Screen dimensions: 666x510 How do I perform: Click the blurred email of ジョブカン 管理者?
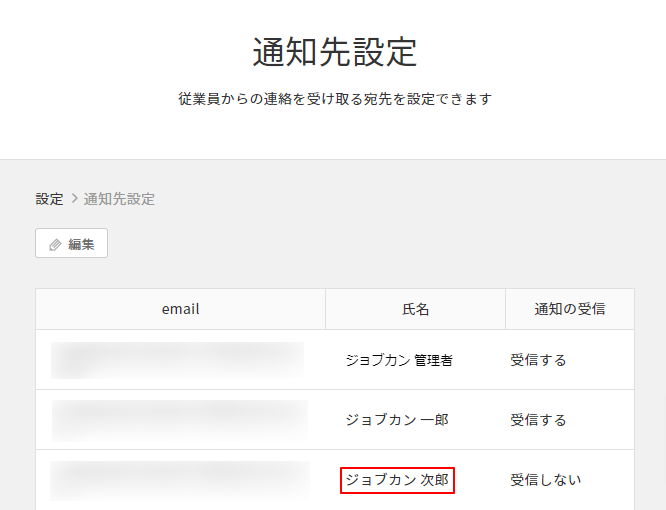pos(178,360)
